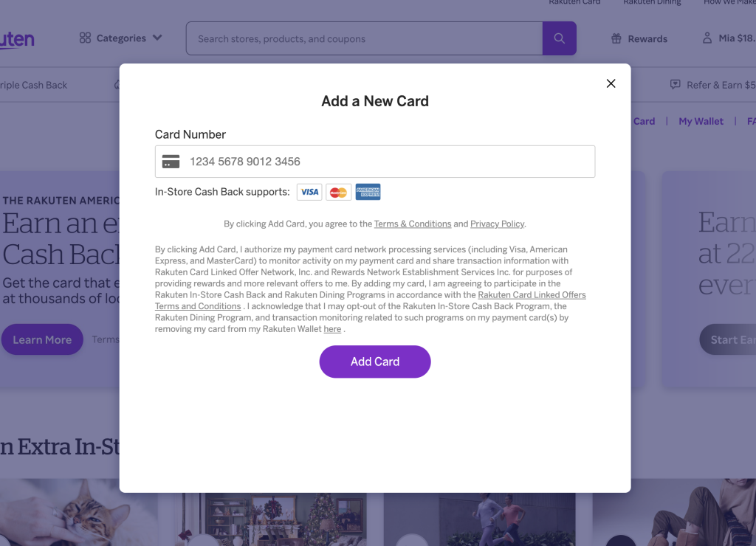The width and height of the screenshot is (756, 546).
Task: Open the Privacy Policy link
Action: (x=498, y=224)
